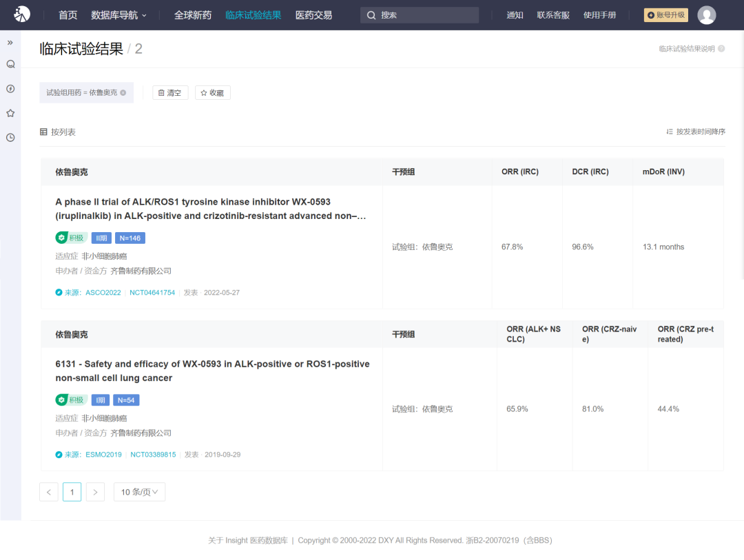Click the 清空 button
The image size is (744, 560).
click(x=169, y=93)
